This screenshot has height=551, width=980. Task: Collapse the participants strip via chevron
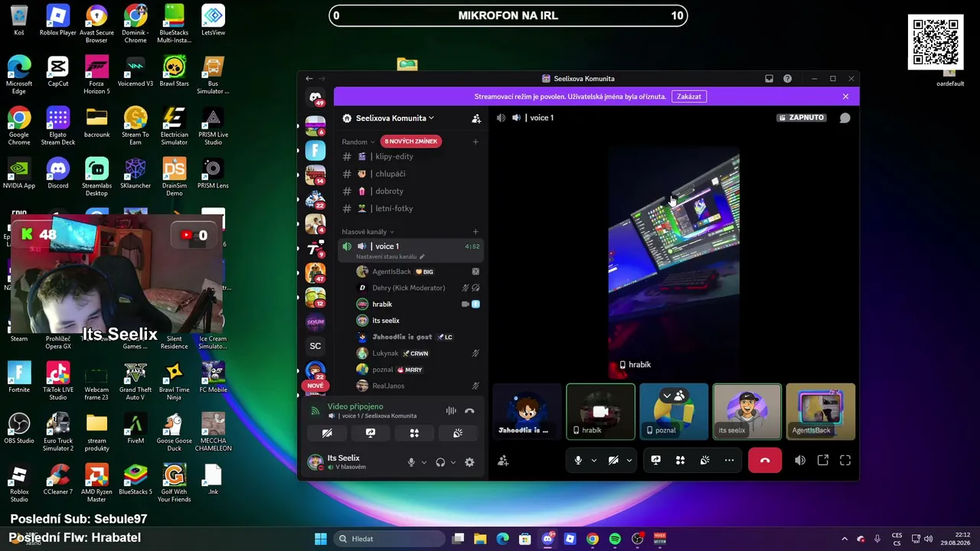coord(667,396)
